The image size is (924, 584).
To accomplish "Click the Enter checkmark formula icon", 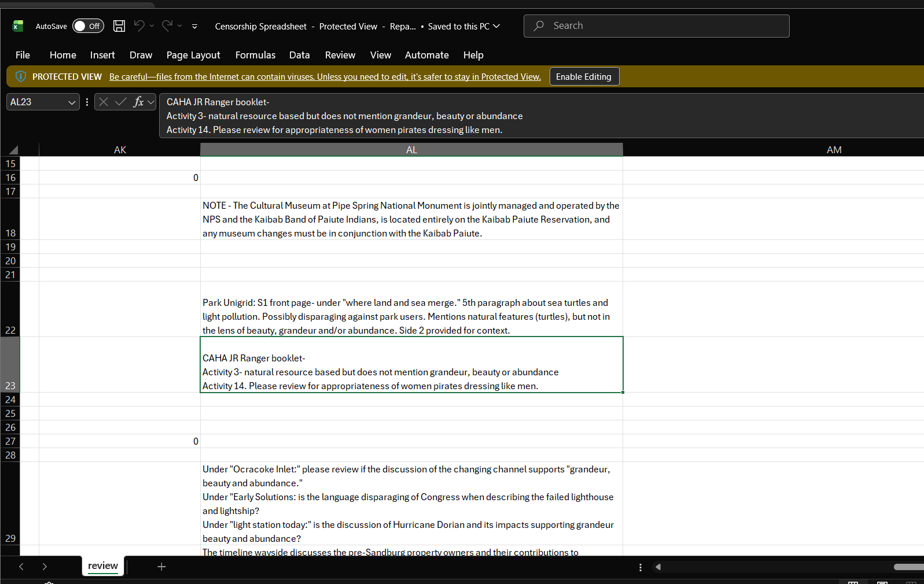I will [x=121, y=102].
